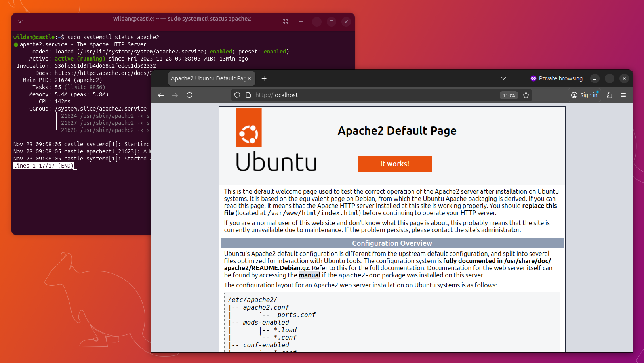Open the Firefox extensions puzzle icon
This screenshot has width=644, height=363.
609,95
